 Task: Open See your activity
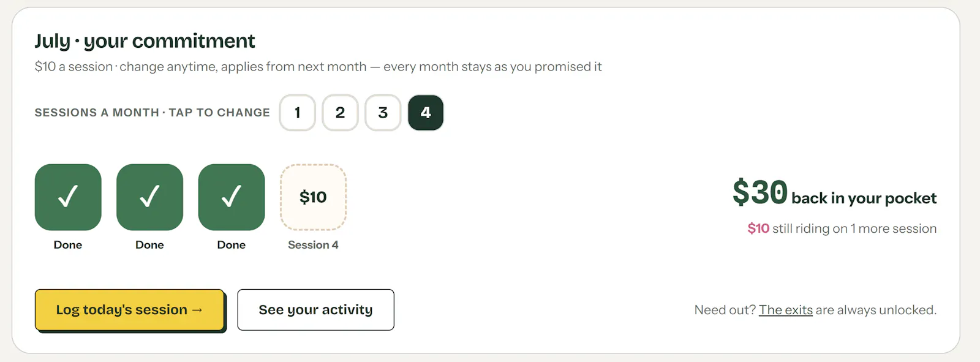[315, 310]
